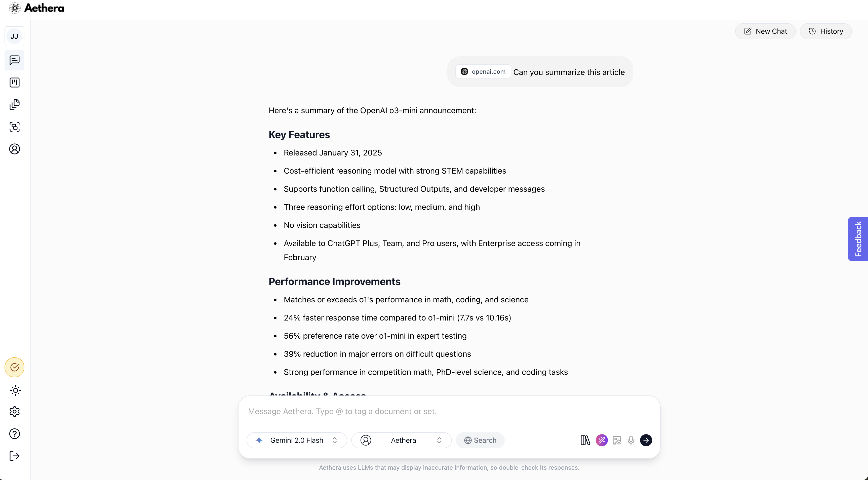Activate the microphone voice input

click(x=631, y=440)
